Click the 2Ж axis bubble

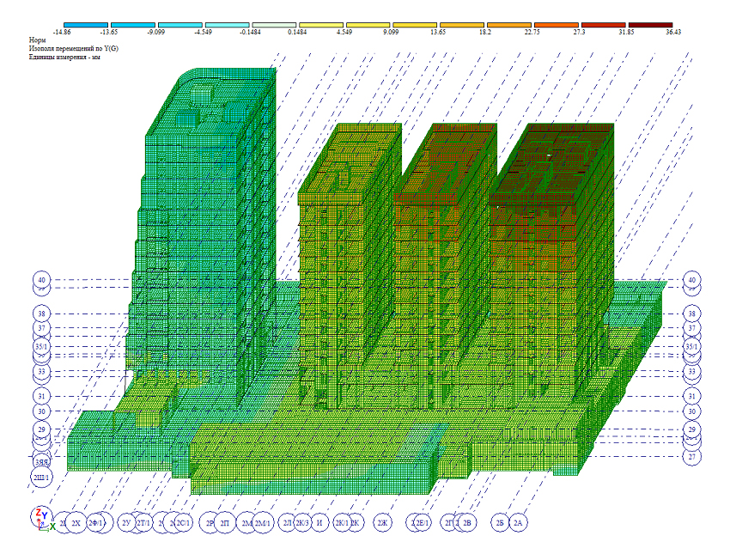click(x=383, y=523)
